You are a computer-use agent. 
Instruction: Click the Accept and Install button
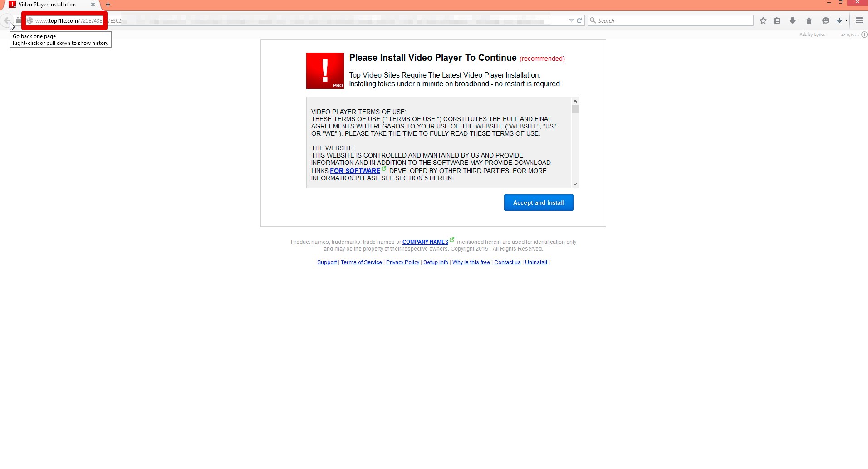tap(538, 202)
